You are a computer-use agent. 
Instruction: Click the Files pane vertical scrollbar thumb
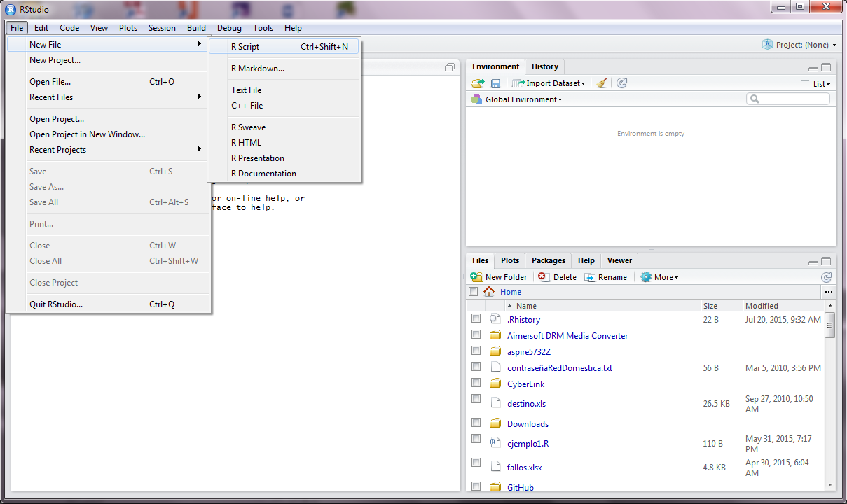click(x=830, y=325)
